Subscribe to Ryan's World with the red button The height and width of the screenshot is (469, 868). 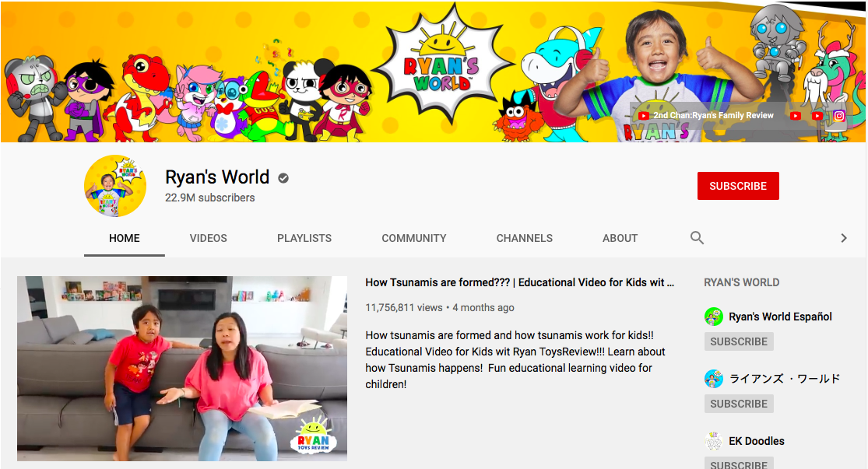pos(738,186)
